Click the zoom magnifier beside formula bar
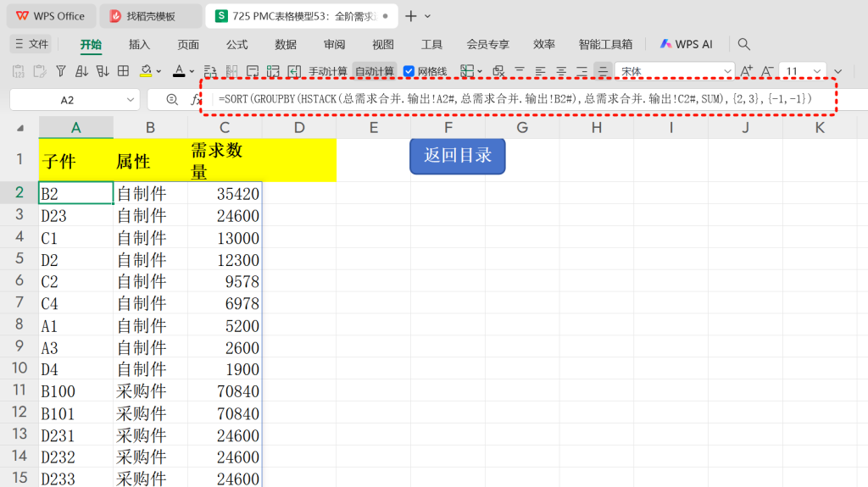Image resolution: width=868 pixels, height=487 pixels. (172, 100)
